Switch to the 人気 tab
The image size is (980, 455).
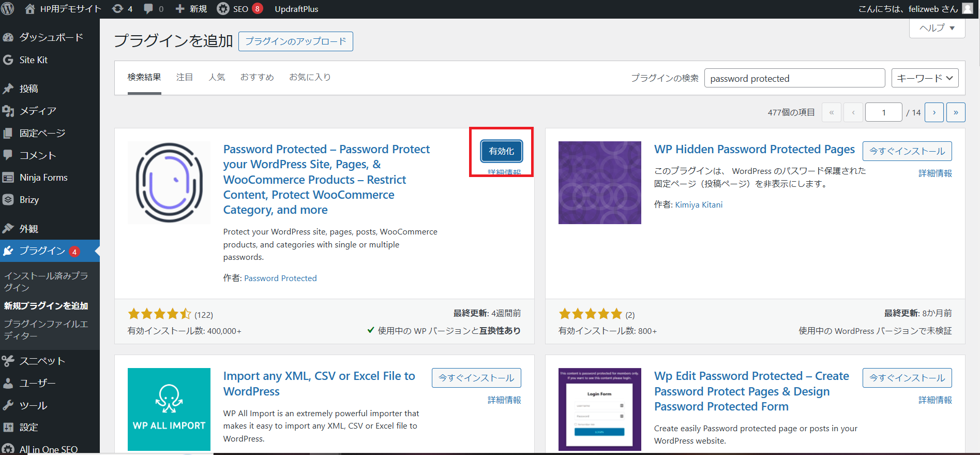(x=217, y=78)
